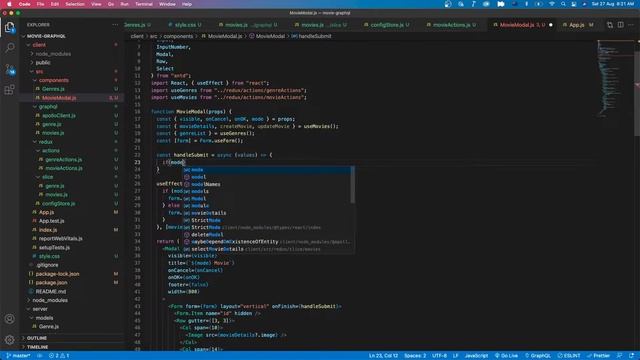Open the Search view icon

click(x=9, y=48)
